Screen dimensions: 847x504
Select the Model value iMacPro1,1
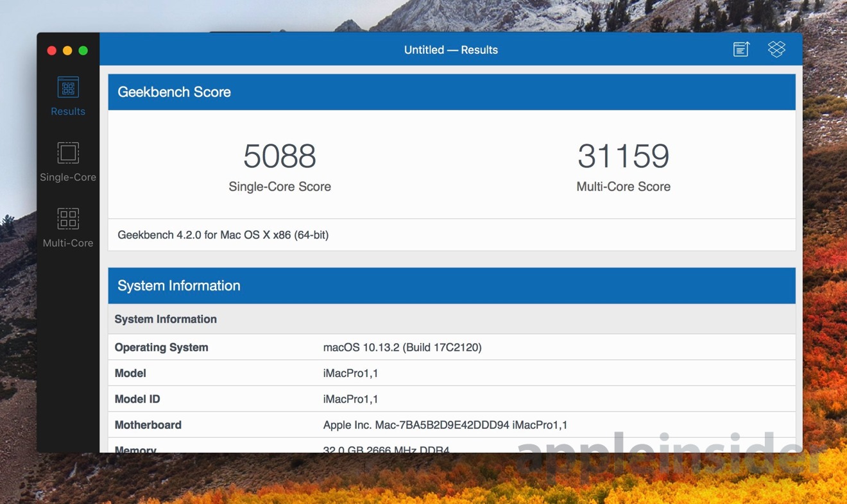point(350,373)
